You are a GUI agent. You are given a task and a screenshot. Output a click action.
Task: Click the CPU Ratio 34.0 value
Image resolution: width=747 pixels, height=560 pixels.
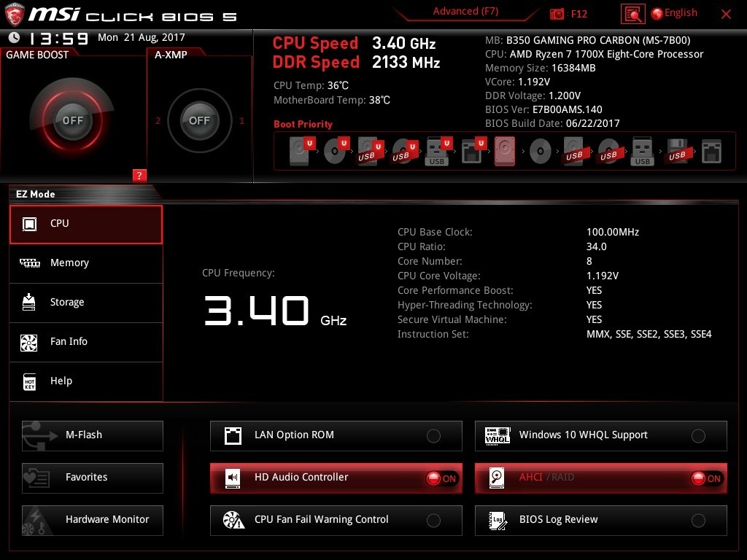[x=597, y=246]
